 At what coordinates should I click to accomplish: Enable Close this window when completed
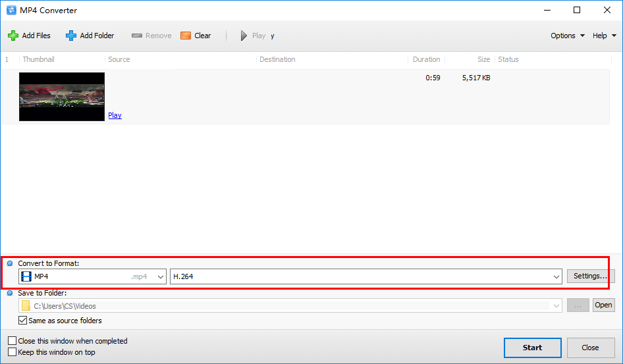[x=13, y=341]
